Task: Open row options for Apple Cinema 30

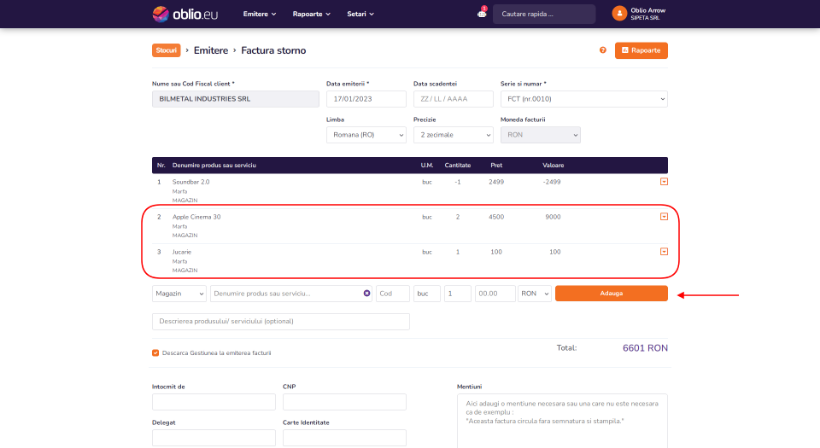Action: (663, 217)
